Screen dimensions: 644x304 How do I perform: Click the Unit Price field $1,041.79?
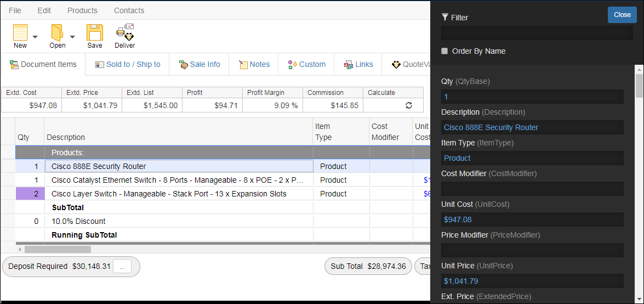[532, 281]
